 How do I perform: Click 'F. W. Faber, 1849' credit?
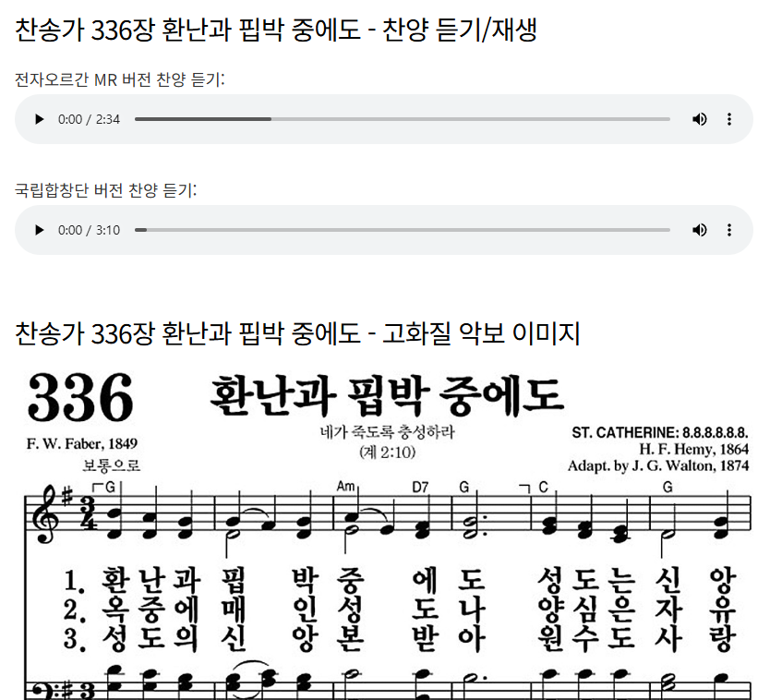click(x=82, y=443)
